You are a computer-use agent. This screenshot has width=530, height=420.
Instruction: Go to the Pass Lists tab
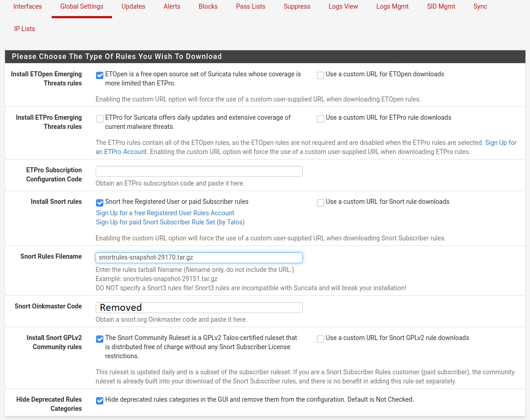251,7
